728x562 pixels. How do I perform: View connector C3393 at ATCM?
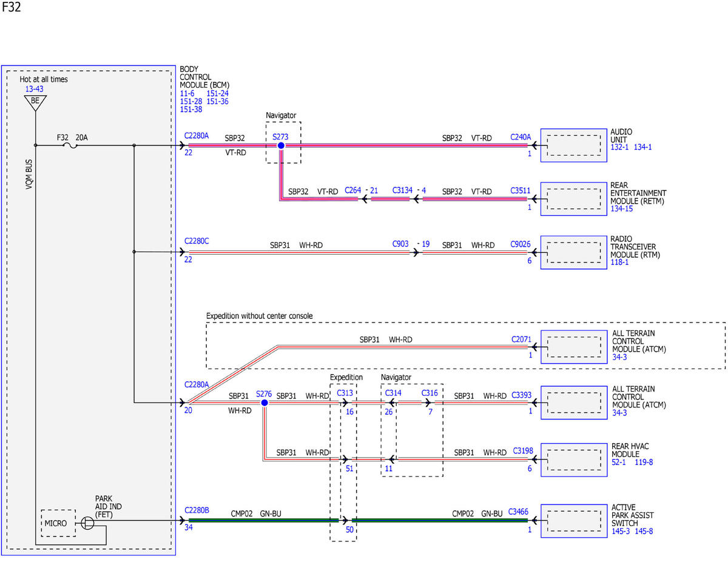tap(521, 395)
